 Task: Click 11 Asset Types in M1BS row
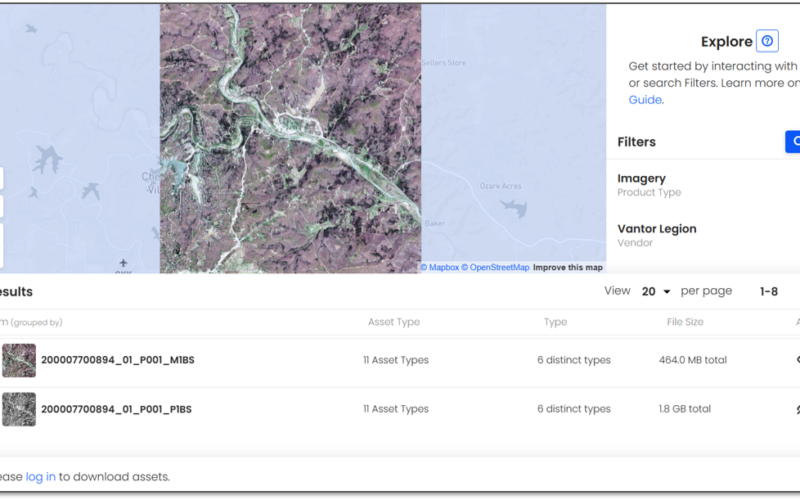[x=396, y=360]
